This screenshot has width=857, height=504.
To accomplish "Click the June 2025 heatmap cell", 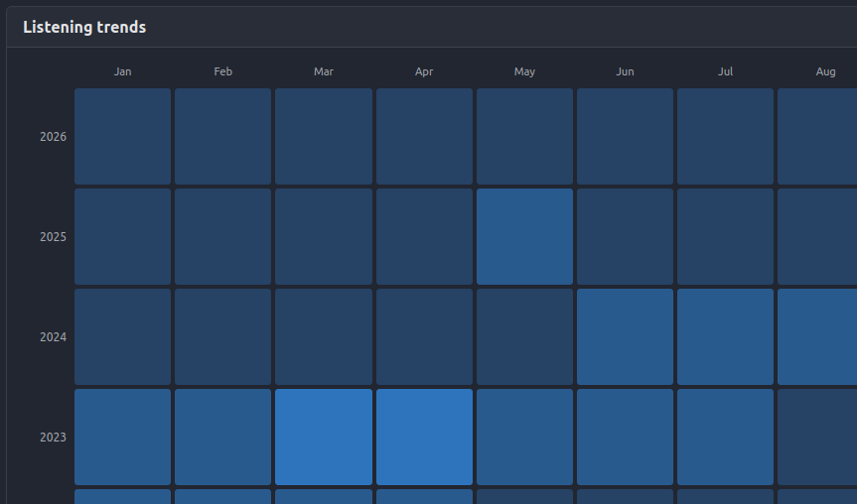I will point(625,236).
